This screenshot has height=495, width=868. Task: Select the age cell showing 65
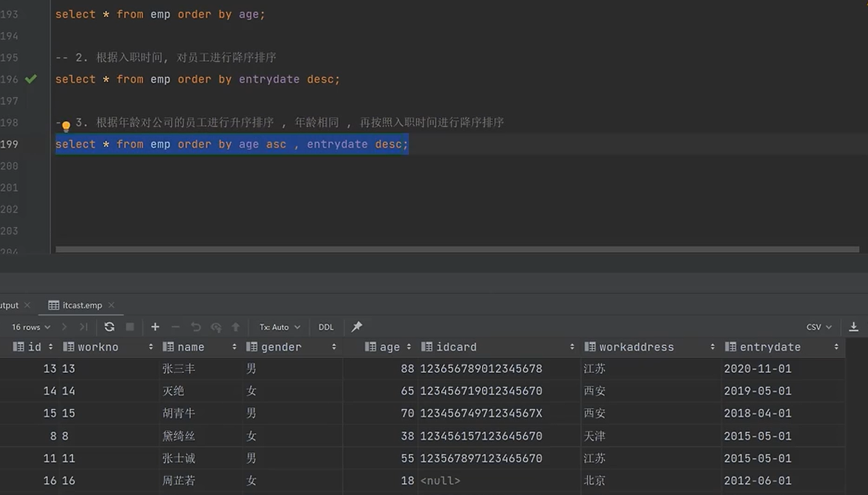click(380, 391)
